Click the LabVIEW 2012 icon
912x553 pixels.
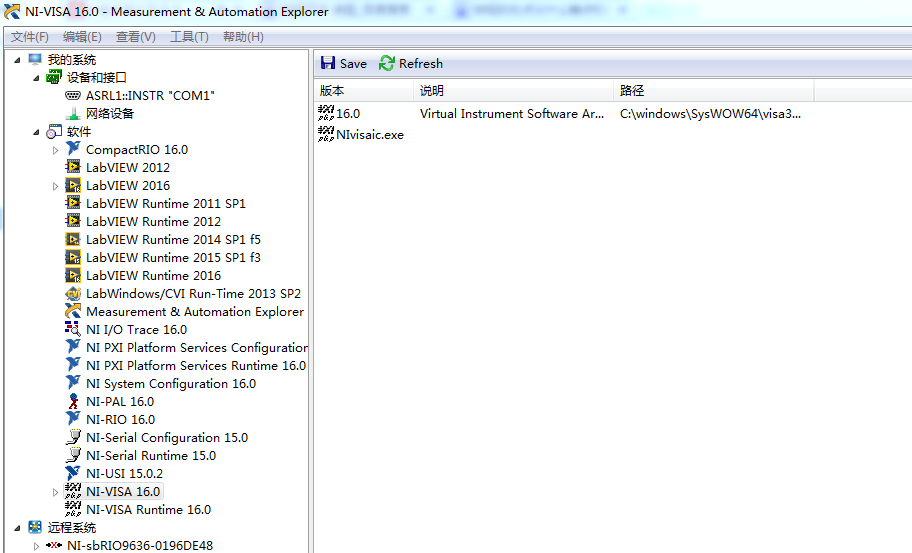point(73,167)
